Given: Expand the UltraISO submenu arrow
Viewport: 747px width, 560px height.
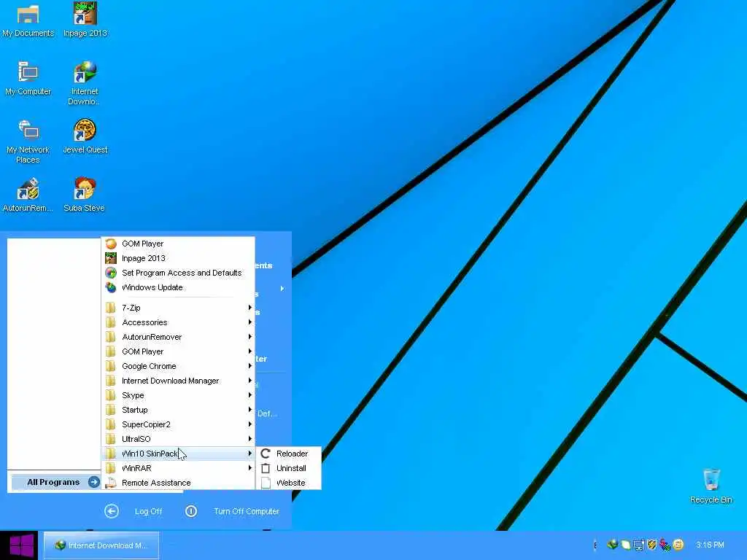Looking at the screenshot, I should click(x=249, y=439).
